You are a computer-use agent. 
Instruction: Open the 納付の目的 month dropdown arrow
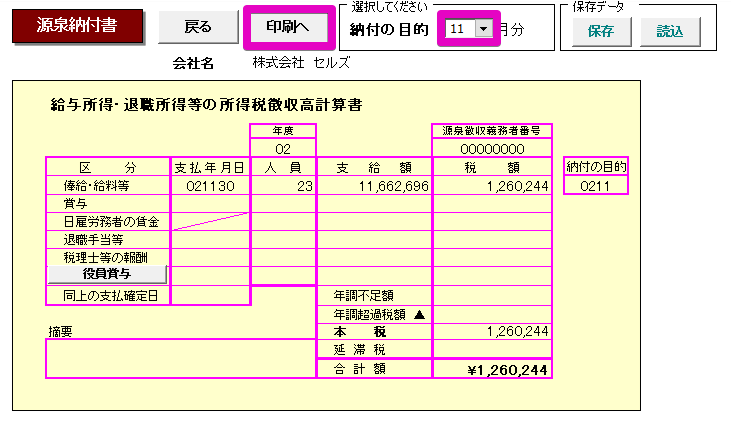[485, 29]
